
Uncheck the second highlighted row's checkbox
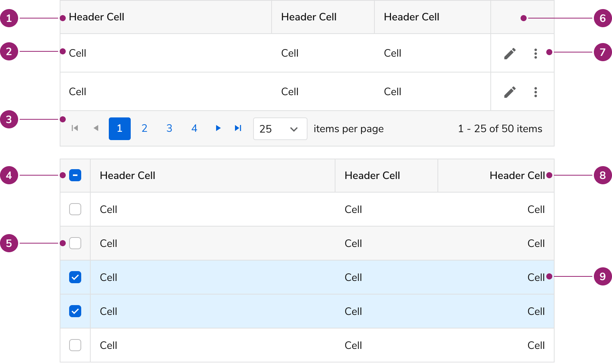click(x=75, y=311)
